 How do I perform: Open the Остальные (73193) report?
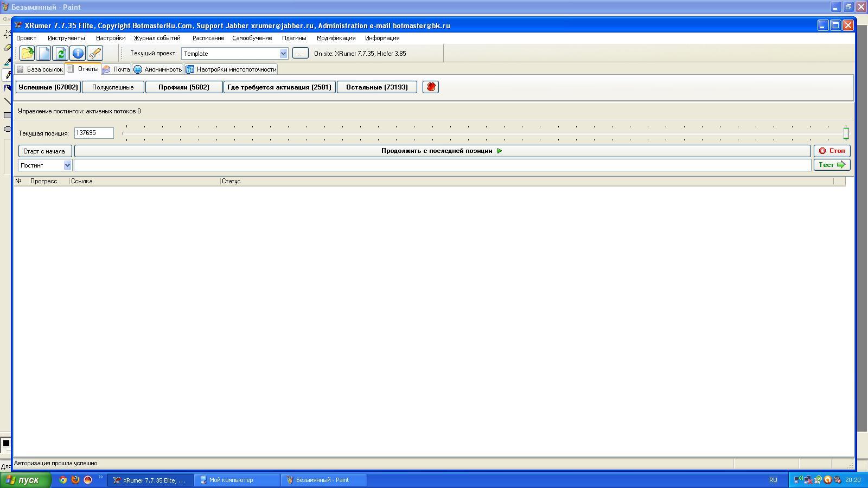377,87
